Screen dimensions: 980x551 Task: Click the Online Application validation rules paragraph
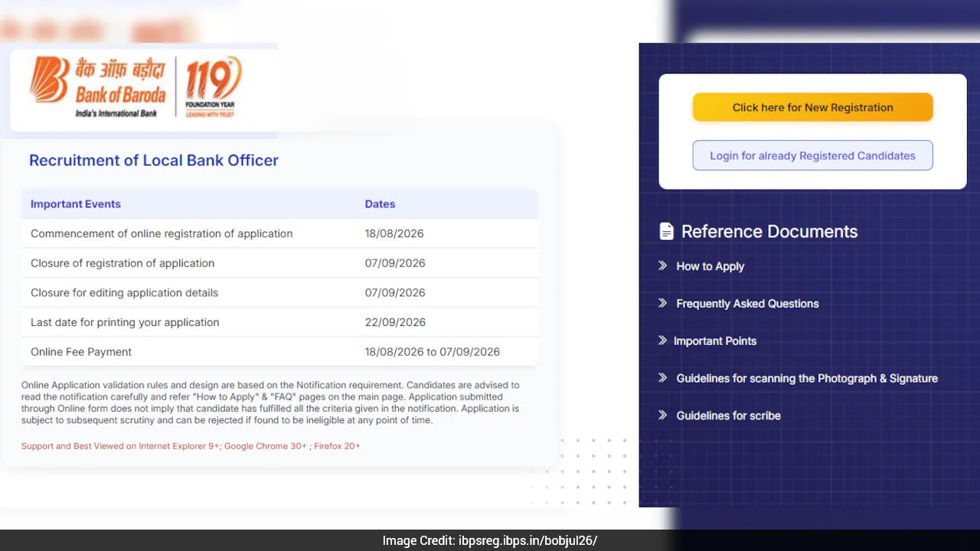click(270, 403)
